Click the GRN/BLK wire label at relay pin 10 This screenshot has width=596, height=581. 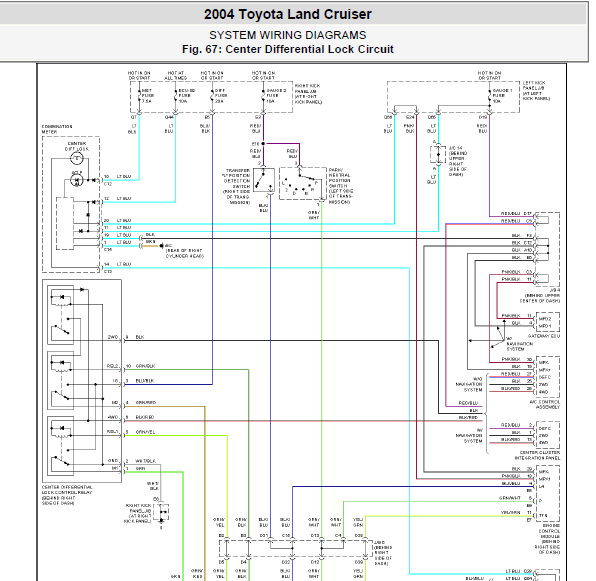pos(145,366)
